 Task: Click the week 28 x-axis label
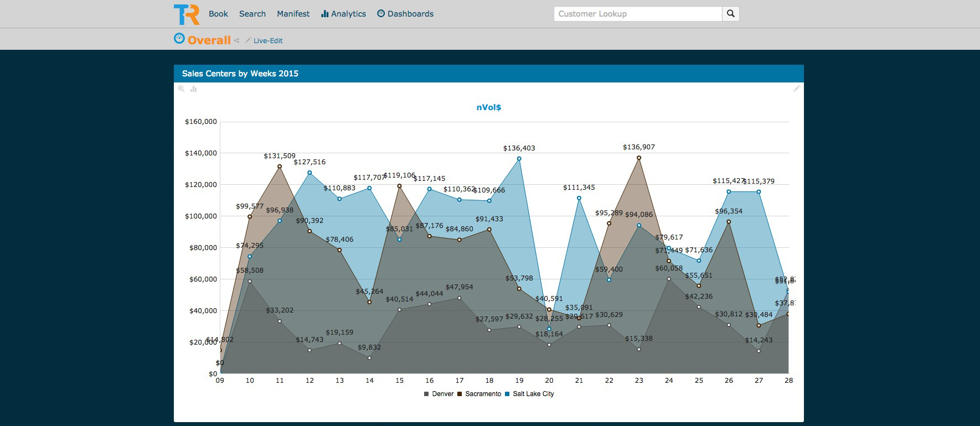(788, 381)
